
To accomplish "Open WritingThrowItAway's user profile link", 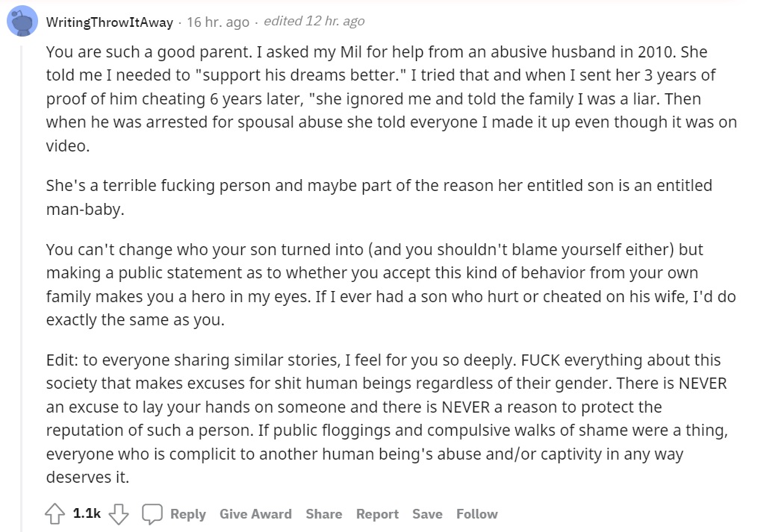I will tap(110, 22).
